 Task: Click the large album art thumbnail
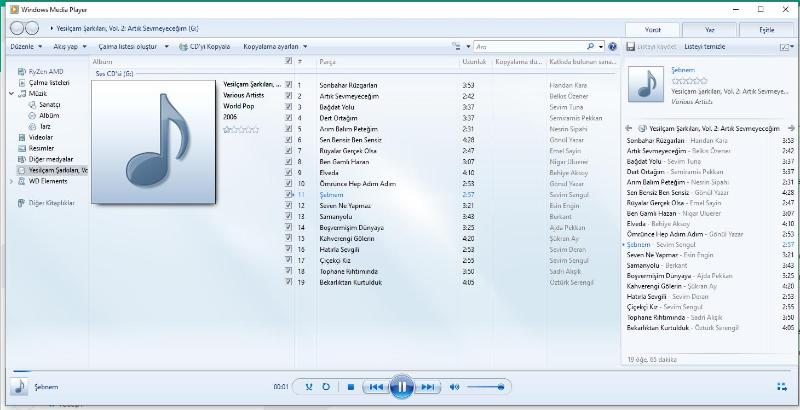click(x=153, y=142)
